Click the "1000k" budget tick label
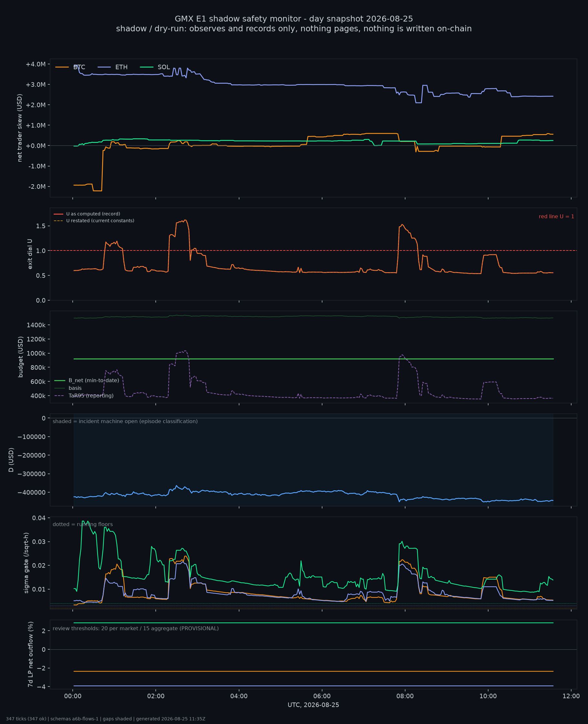 coord(36,353)
